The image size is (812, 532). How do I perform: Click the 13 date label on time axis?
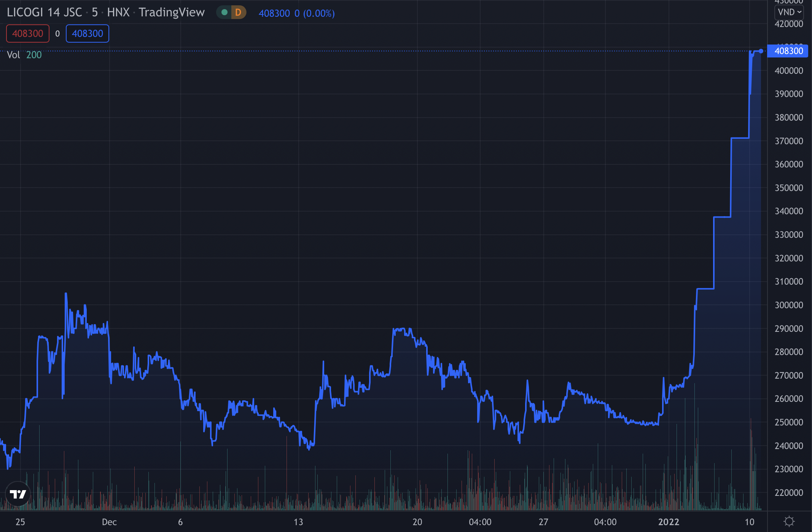pos(298,522)
